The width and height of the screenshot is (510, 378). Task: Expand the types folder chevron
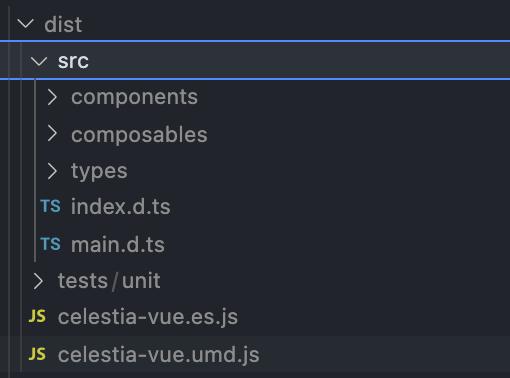point(52,171)
